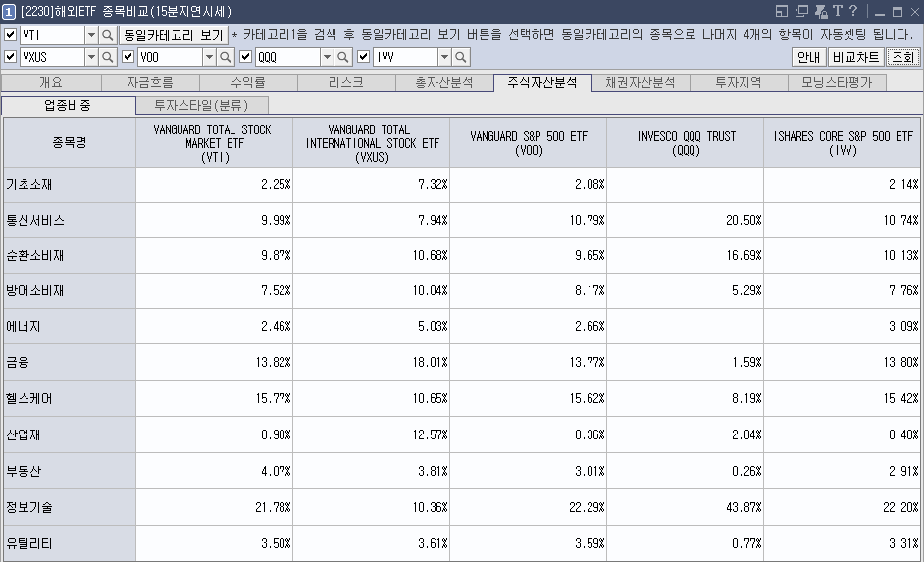Screen dimensions: 924x562
Task: Click the T font size icon
Action: click(838, 11)
